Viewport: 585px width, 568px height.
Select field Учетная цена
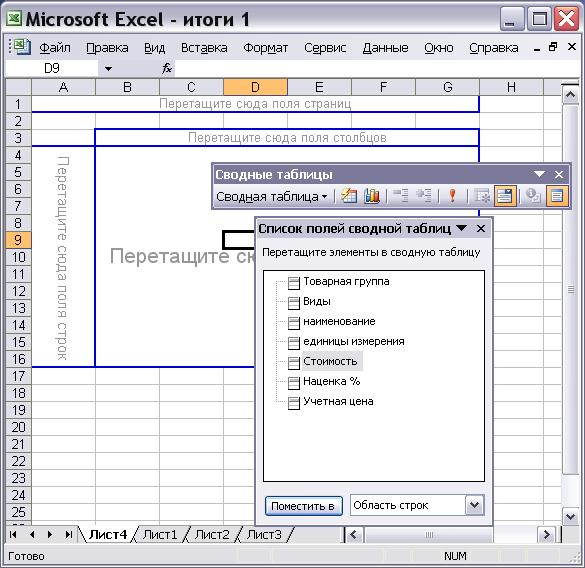pyautogui.click(x=338, y=401)
